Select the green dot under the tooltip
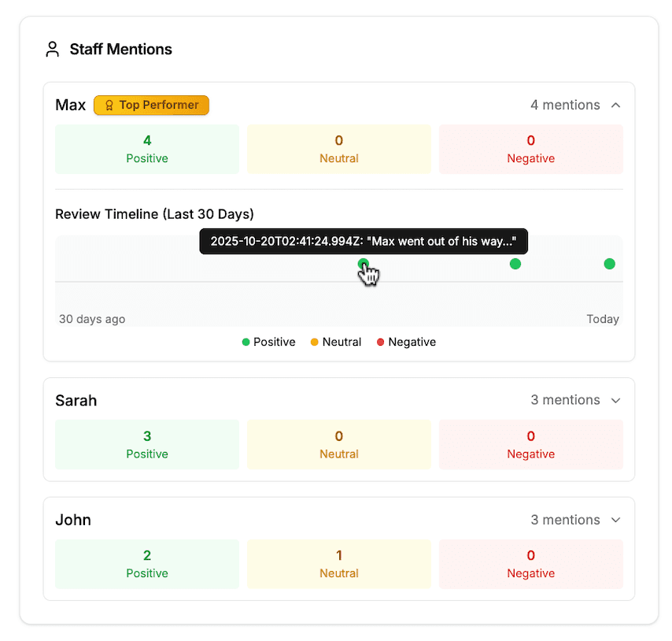This screenshot has height=641, width=672. click(364, 261)
